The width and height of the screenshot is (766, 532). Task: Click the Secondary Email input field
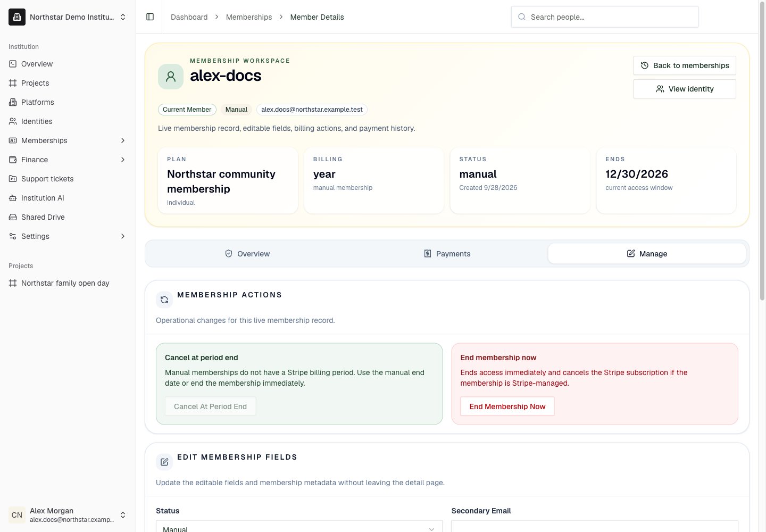click(595, 526)
